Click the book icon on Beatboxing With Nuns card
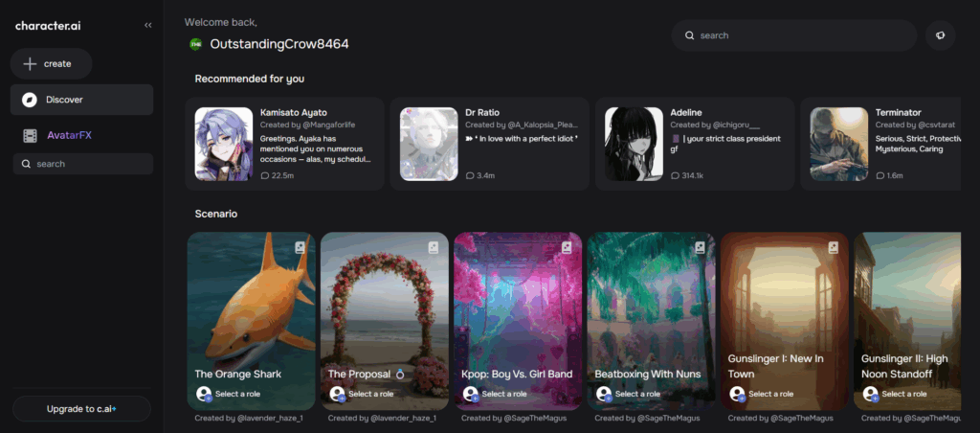Image resolution: width=980 pixels, height=433 pixels. tap(700, 247)
